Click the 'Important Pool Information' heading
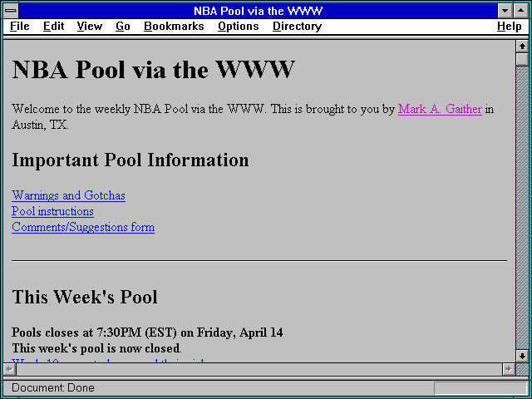This screenshot has height=399, width=532. click(x=131, y=160)
